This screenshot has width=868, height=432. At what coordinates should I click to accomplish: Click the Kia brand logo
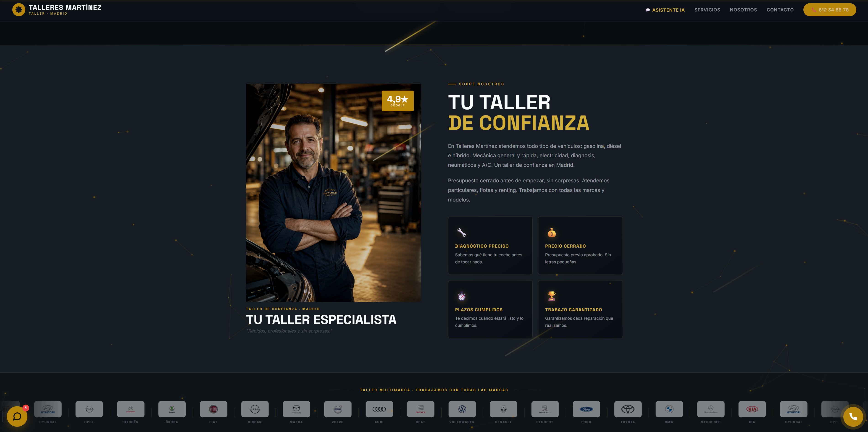pyautogui.click(x=752, y=409)
